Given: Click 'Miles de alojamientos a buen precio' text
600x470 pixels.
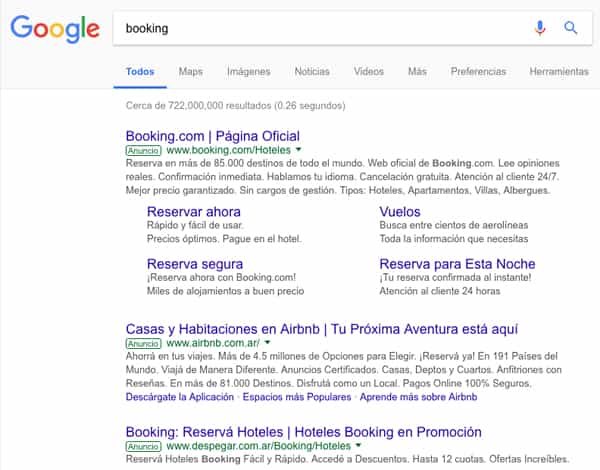Looking at the screenshot, I should (225, 291).
